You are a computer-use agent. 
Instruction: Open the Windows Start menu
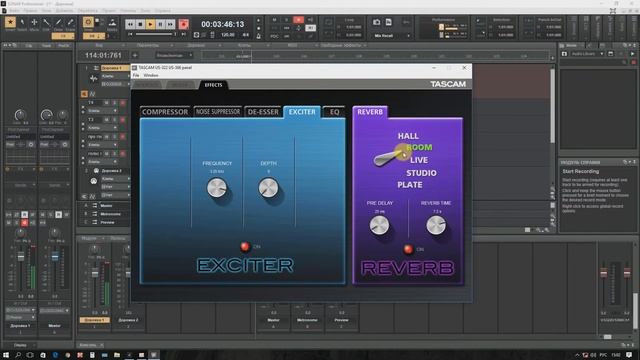(6, 355)
